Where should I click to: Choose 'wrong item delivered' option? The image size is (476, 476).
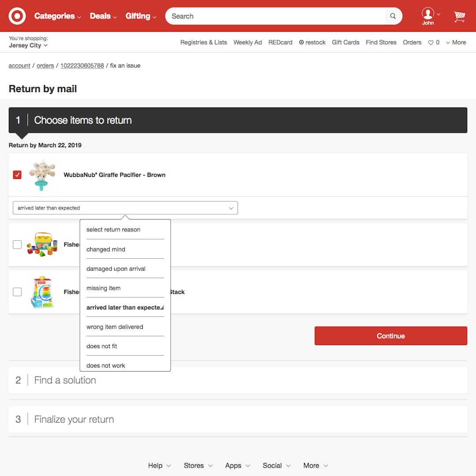pos(115,327)
